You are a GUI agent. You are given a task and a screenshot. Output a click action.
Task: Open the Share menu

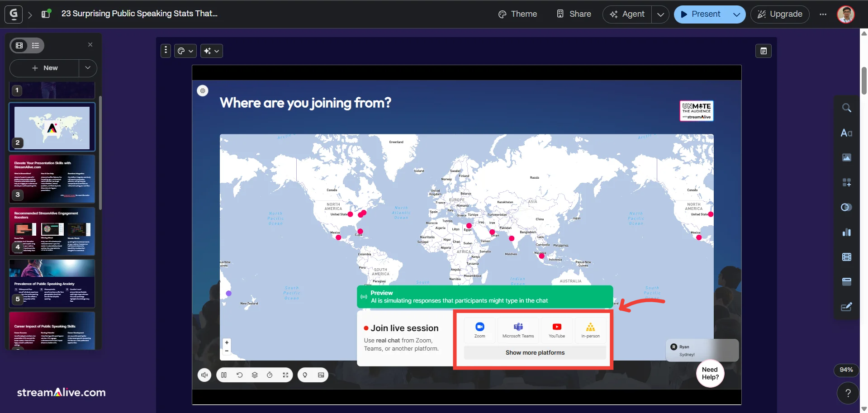click(x=574, y=14)
